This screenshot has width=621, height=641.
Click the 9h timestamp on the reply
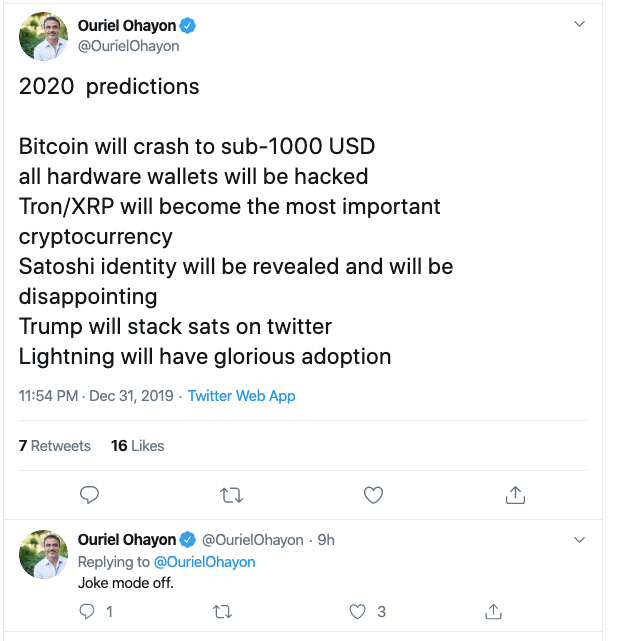[x=326, y=540]
